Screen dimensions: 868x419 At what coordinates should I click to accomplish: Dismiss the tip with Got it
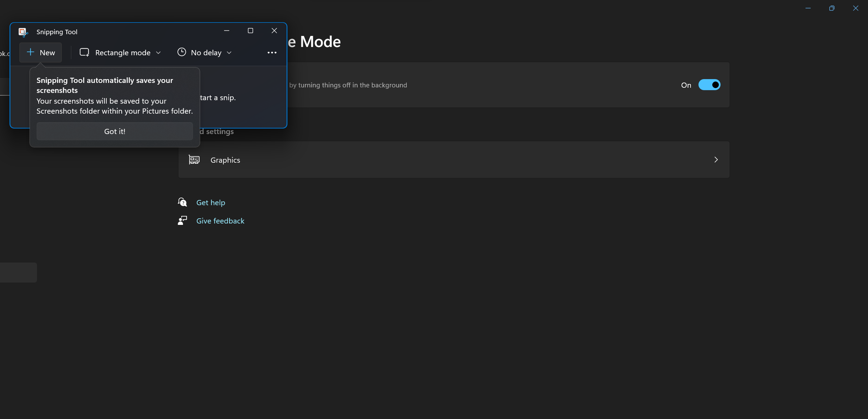click(x=115, y=131)
